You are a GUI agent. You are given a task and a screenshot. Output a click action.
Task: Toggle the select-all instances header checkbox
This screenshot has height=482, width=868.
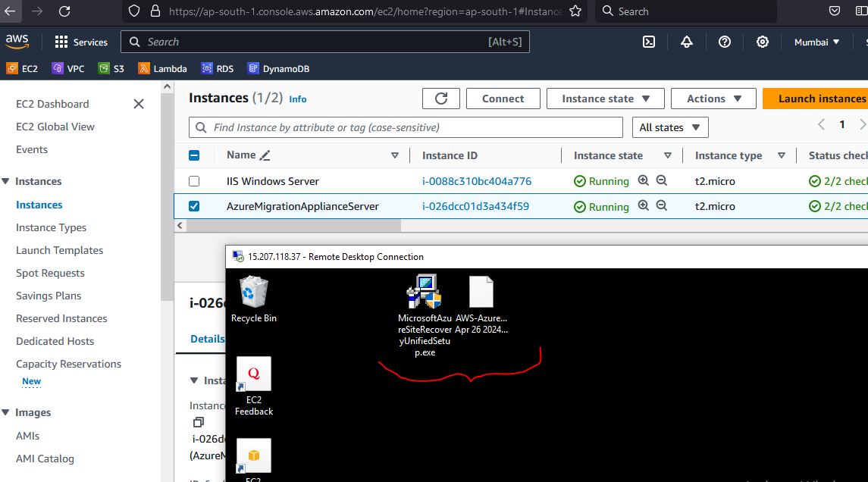(194, 155)
